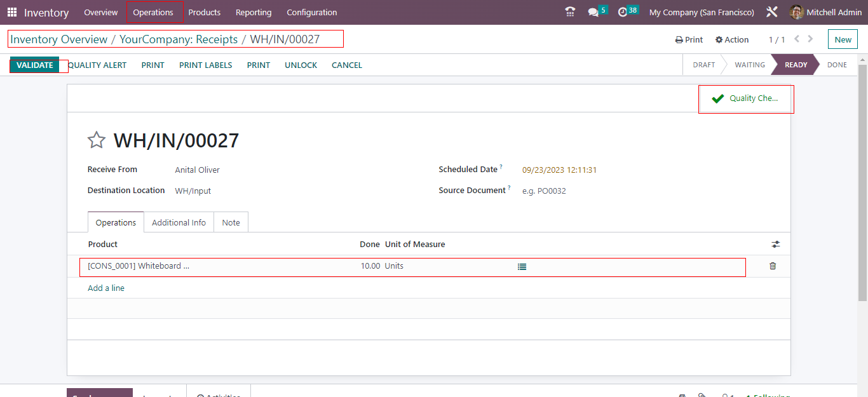Switch to the Additional Info tab
868x397 pixels.
click(179, 222)
